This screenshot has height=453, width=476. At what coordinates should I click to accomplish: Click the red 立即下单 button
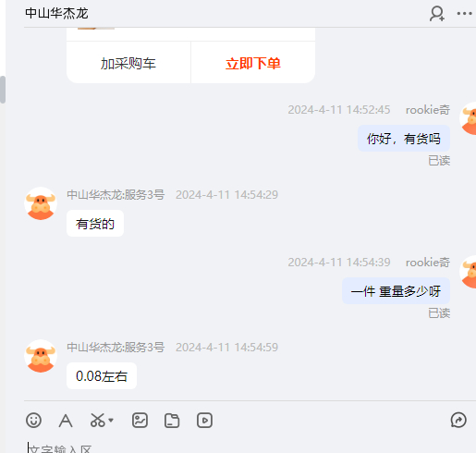253,63
